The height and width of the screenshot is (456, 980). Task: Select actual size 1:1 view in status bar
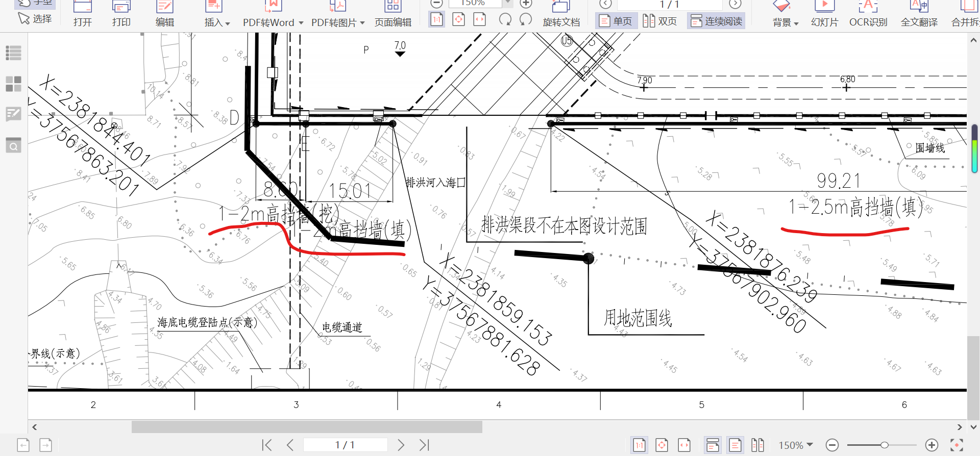(x=639, y=445)
